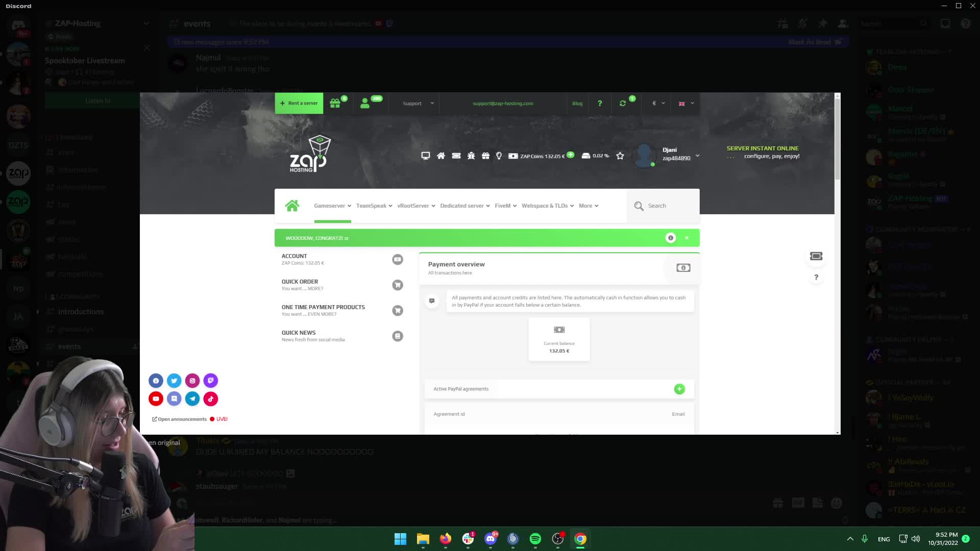Click the Rent a server button
This screenshot has height=551, width=980.
pyautogui.click(x=299, y=104)
